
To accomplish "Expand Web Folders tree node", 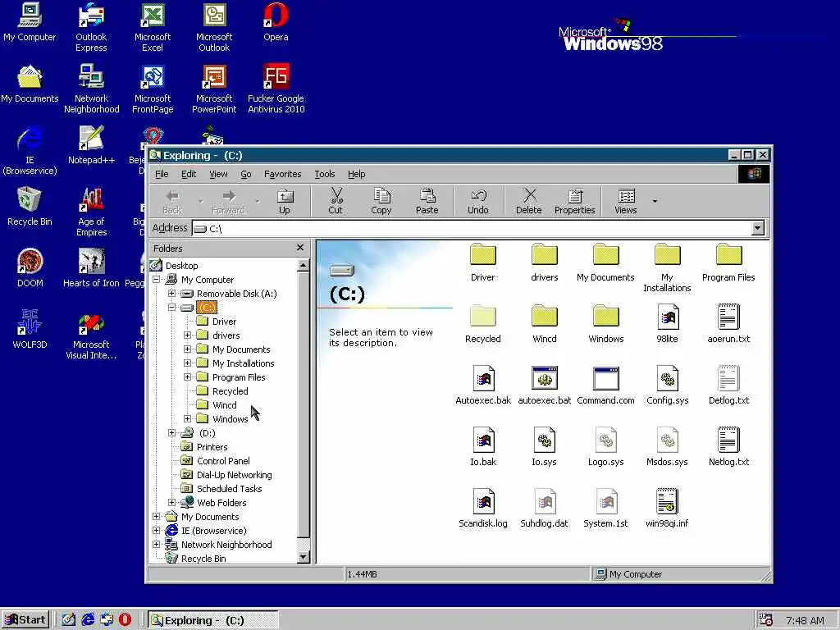I will click(171, 503).
